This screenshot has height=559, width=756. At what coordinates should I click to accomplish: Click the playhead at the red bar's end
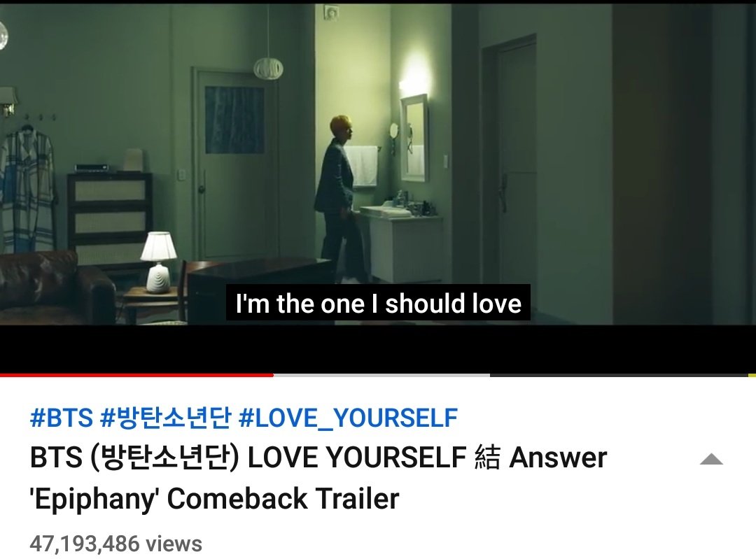tap(273, 375)
